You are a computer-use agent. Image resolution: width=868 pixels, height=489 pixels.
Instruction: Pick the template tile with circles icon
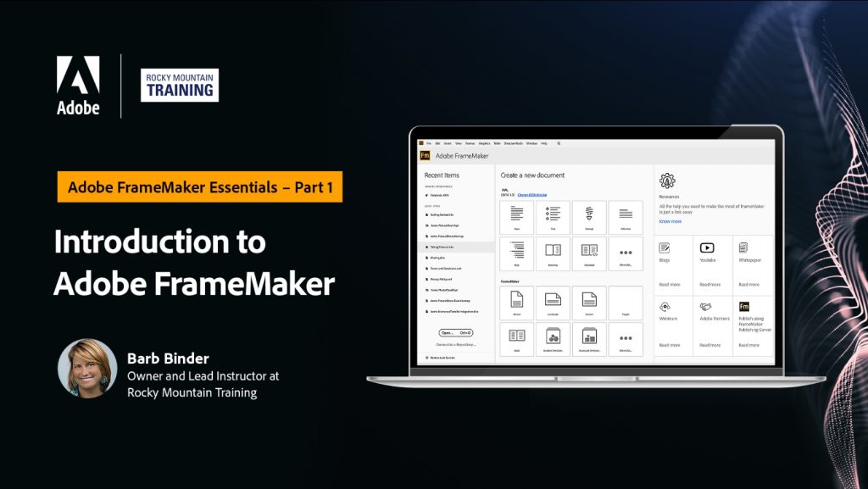[x=553, y=339]
